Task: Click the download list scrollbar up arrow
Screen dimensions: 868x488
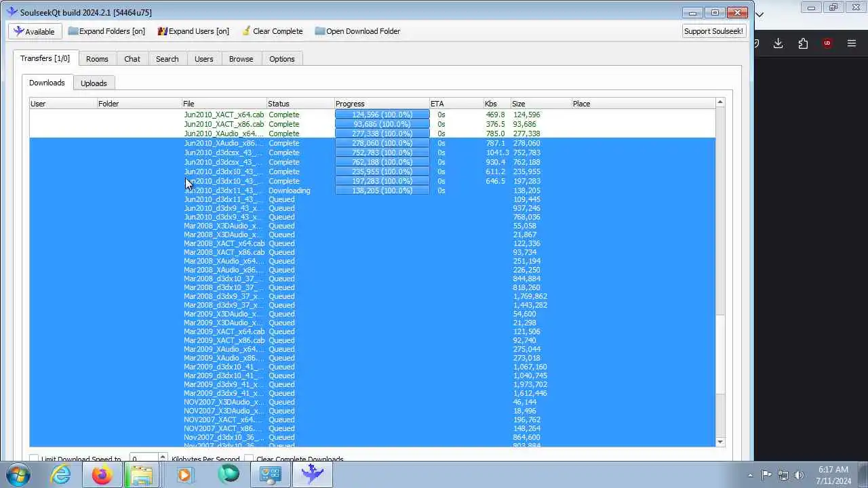Action: pos(720,102)
